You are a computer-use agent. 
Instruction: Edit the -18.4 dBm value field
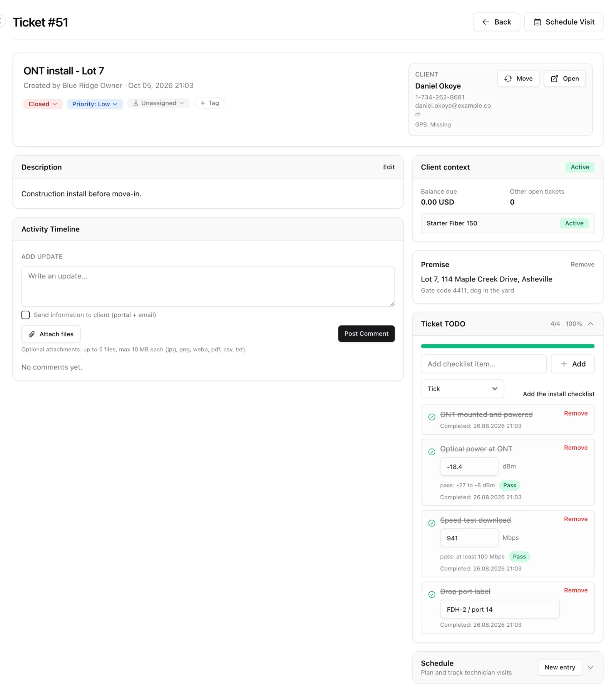point(469,466)
